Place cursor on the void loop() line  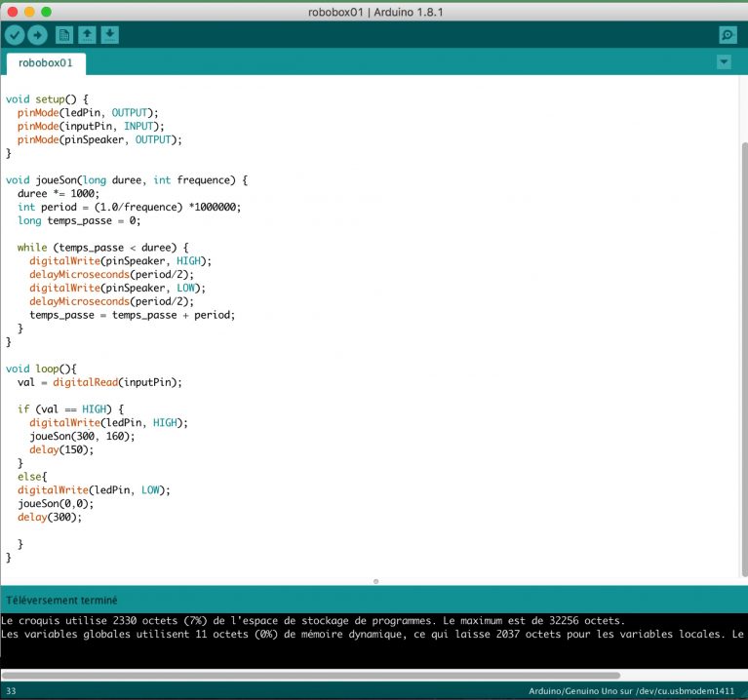(40, 369)
